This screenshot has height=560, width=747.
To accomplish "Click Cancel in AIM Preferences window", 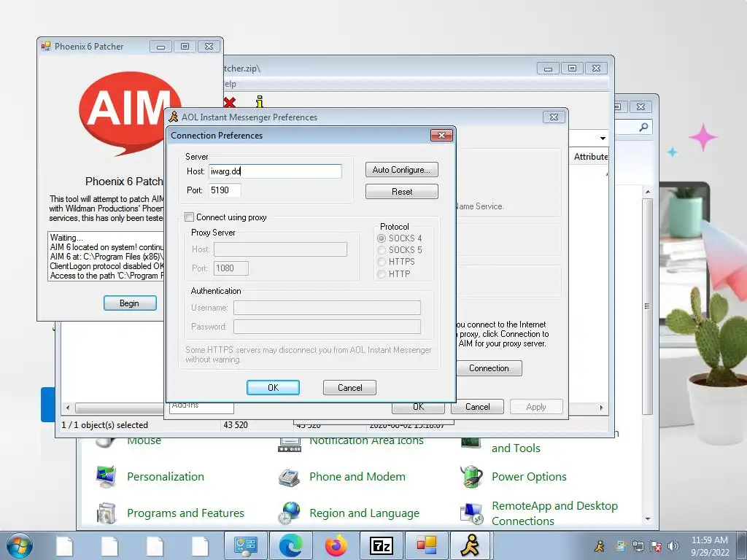I will (477, 407).
